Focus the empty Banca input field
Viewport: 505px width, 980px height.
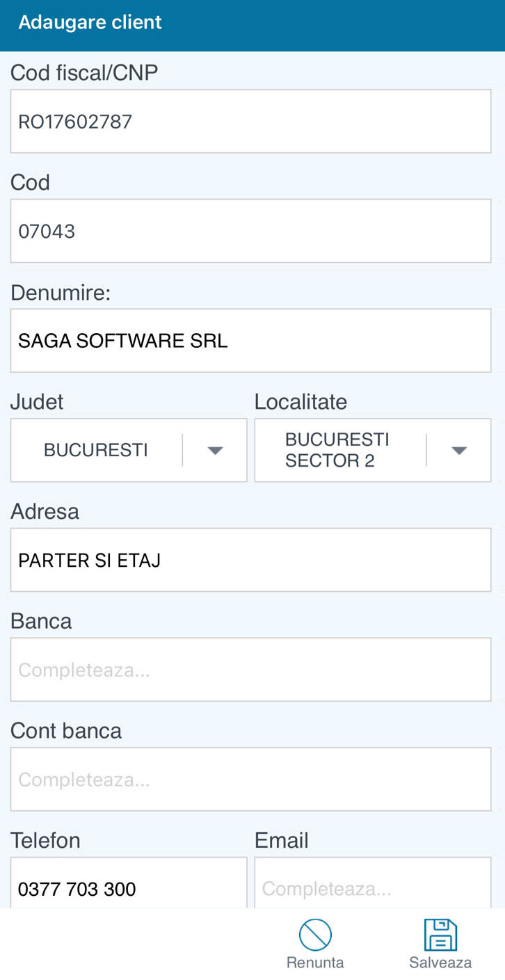pyautogui.click(x=250, y=670)
